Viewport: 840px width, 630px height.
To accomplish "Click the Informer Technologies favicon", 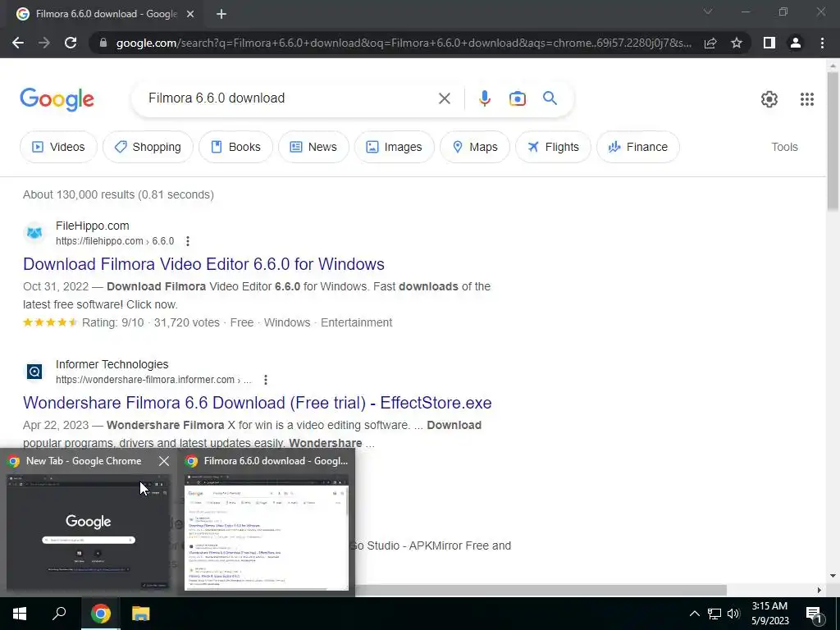I will point(34,372).
